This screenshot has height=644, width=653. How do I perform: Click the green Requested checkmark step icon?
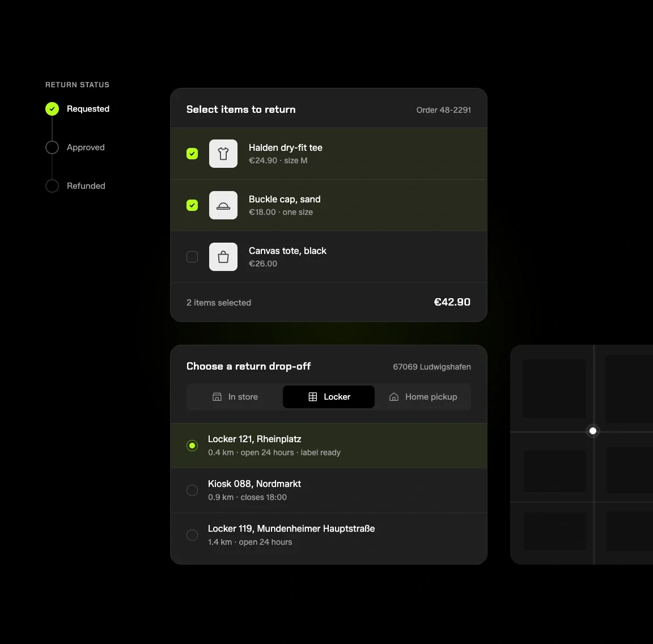coord(52,109)
